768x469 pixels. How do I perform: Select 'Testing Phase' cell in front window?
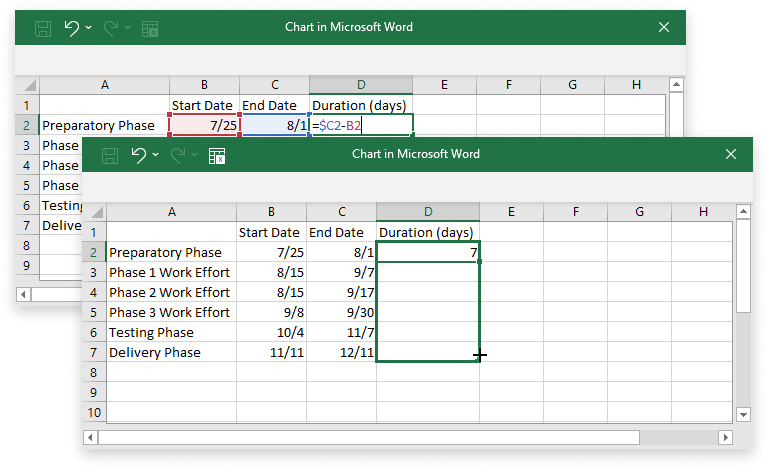click(171, 332)
